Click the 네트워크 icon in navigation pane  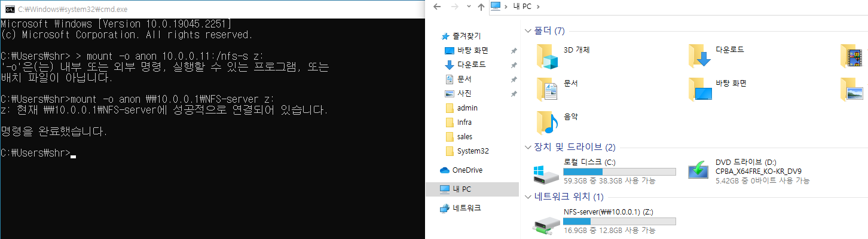[444, 209]
